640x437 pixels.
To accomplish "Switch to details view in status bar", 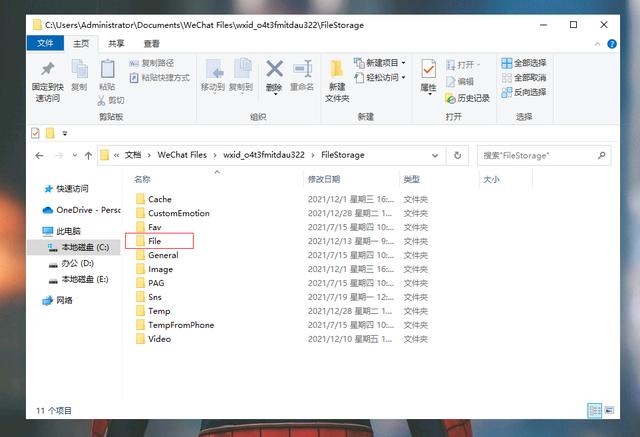I will click(595, 411).
